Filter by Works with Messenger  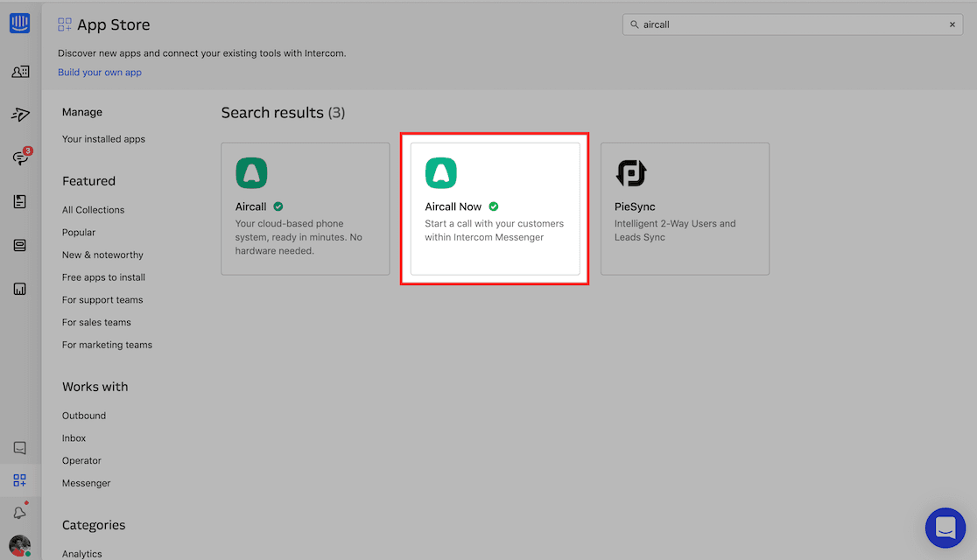click(86, 483)
